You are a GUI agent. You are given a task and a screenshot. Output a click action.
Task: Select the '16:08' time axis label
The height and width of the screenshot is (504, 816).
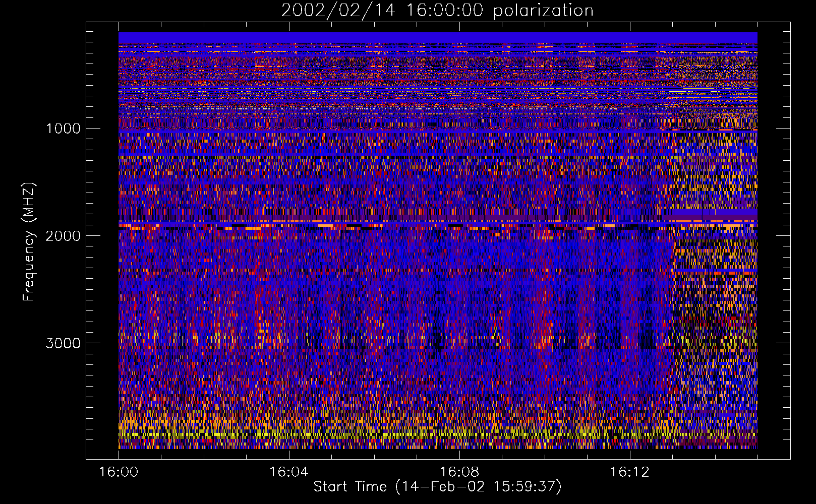click(x=459, y=472)
